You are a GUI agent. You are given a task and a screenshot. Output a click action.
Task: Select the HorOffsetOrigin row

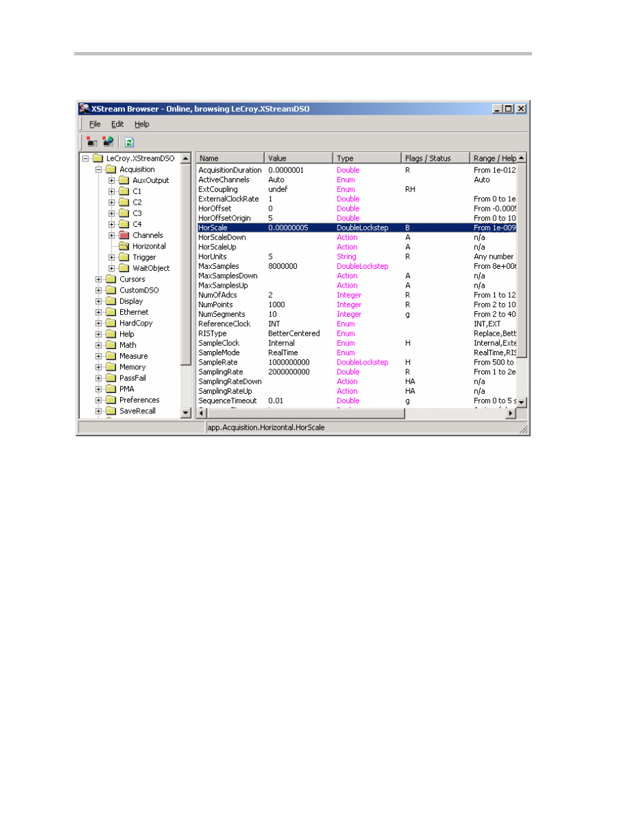click(x=356, y=218)
